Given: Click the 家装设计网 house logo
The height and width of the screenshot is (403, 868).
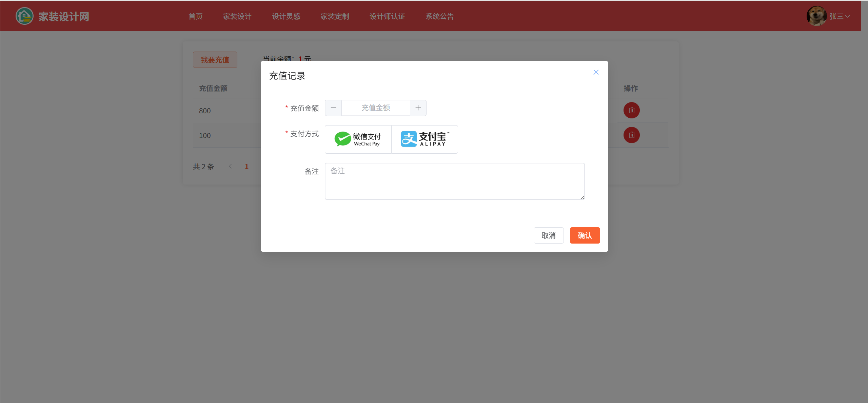Looking at the screenshot, I should click(24, 16).
